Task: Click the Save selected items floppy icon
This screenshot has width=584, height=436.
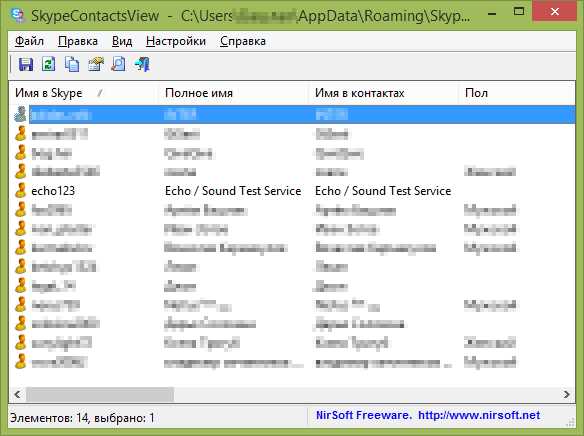Action: [x=26, y=64]
